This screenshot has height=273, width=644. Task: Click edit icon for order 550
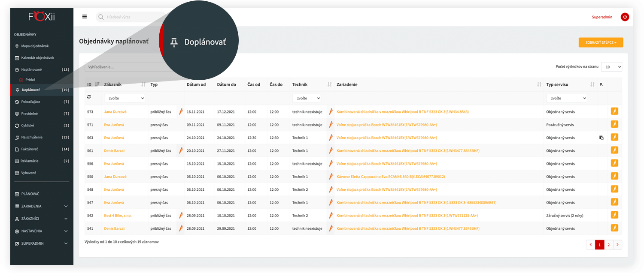point(614,176)
